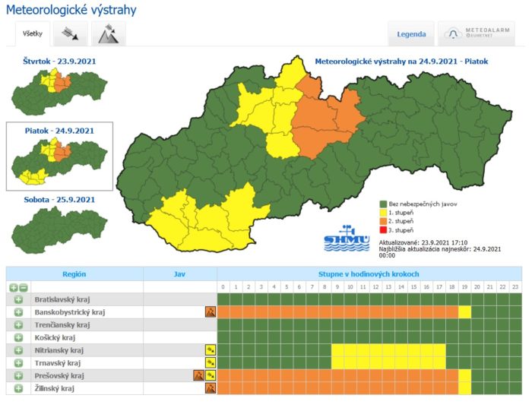Viewport: 532px width, 411px height.
Task: Click yellow wind icon for Nitriansky kraj
Action: (211, 350)
